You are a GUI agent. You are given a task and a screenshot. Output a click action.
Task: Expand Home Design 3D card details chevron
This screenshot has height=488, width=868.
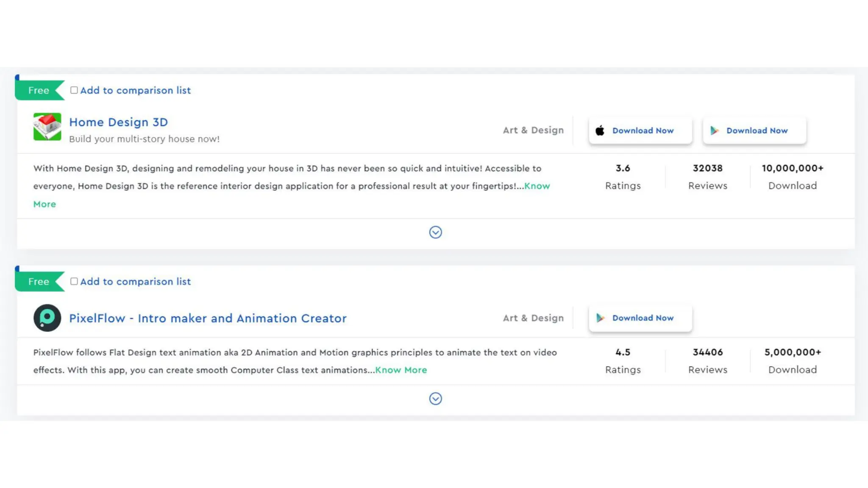coord(435,232)
